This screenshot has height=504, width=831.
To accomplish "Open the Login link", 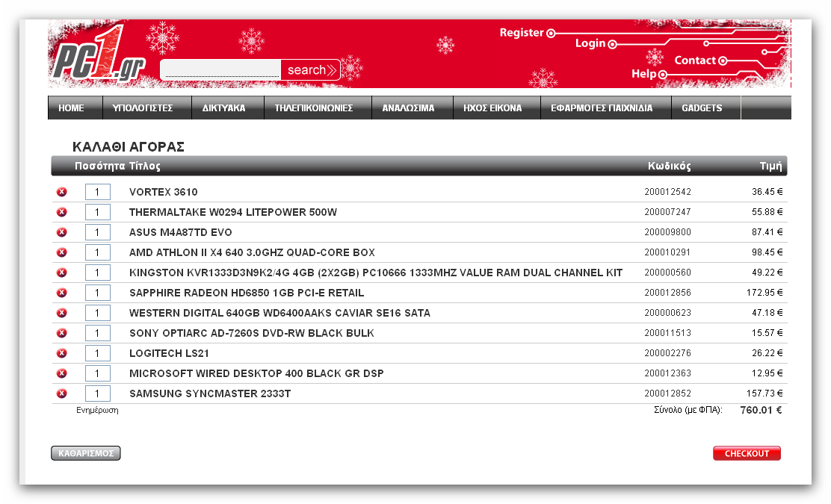I will [x=590, y=43].
